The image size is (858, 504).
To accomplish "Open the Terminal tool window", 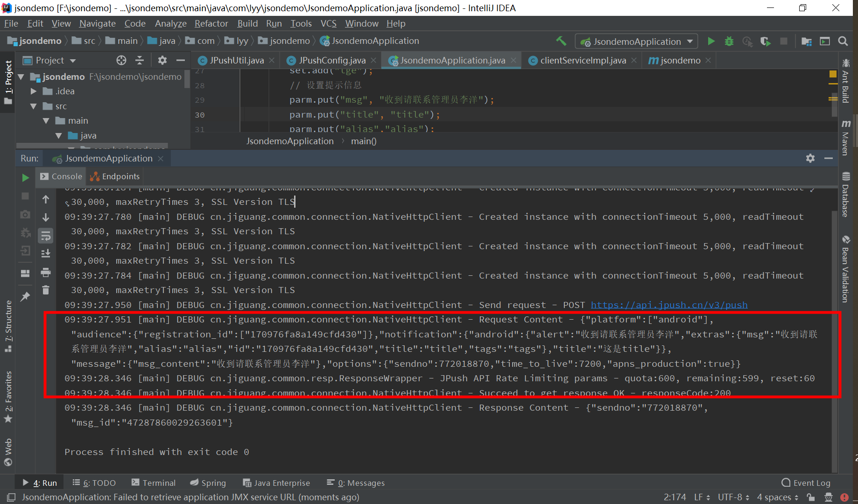I will (154, 483).
